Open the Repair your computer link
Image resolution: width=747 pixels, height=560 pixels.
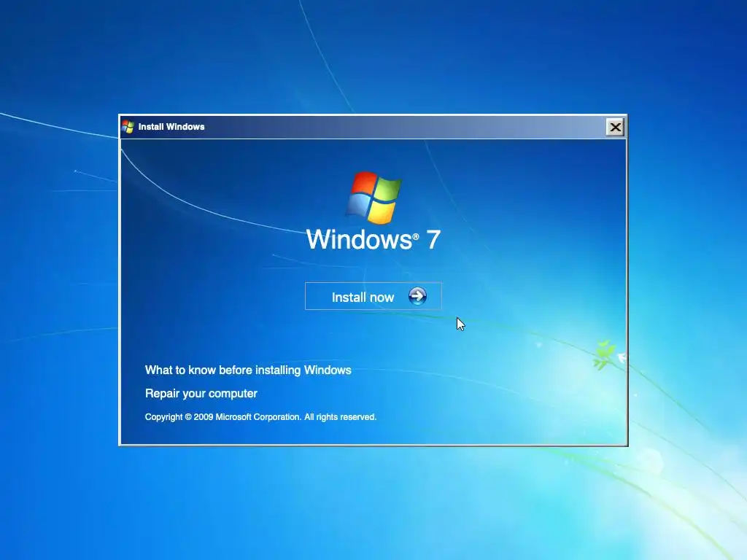[x=201, y=393]
